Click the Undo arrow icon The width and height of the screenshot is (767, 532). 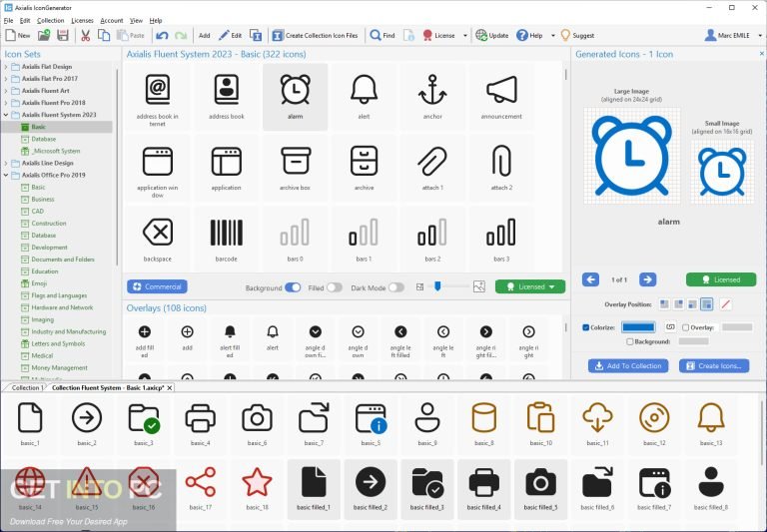pos(162,35)
